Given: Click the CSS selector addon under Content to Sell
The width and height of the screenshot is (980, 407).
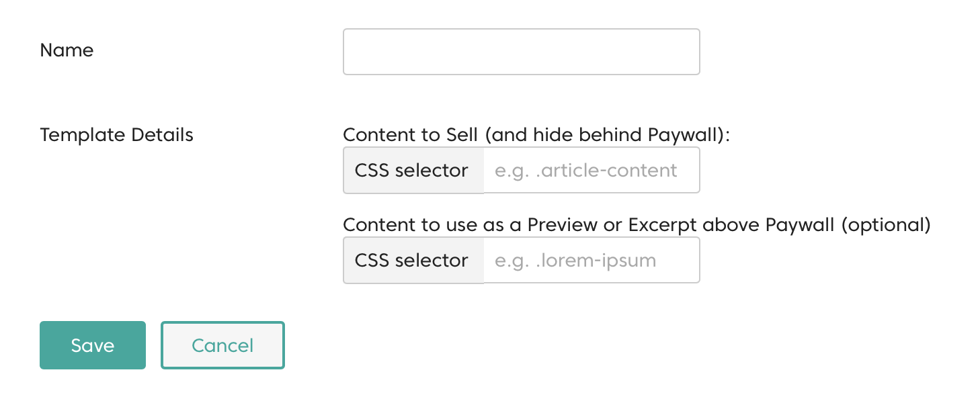Looking at the screenshot, I should pos(413,171).
